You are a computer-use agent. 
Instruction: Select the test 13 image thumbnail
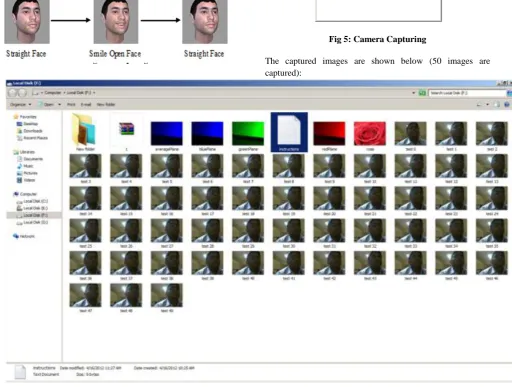point(492,166)
